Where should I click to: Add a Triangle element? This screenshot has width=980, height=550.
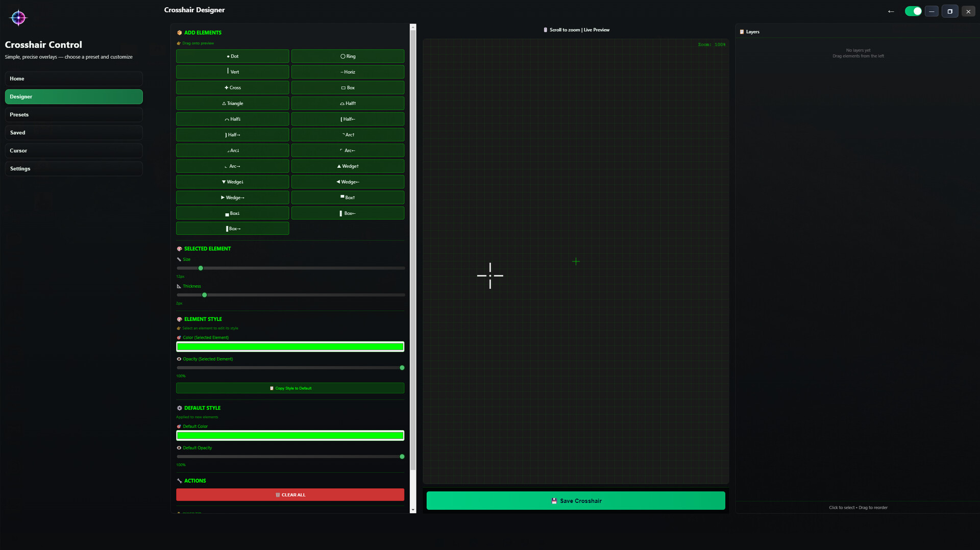pos(232,104)
